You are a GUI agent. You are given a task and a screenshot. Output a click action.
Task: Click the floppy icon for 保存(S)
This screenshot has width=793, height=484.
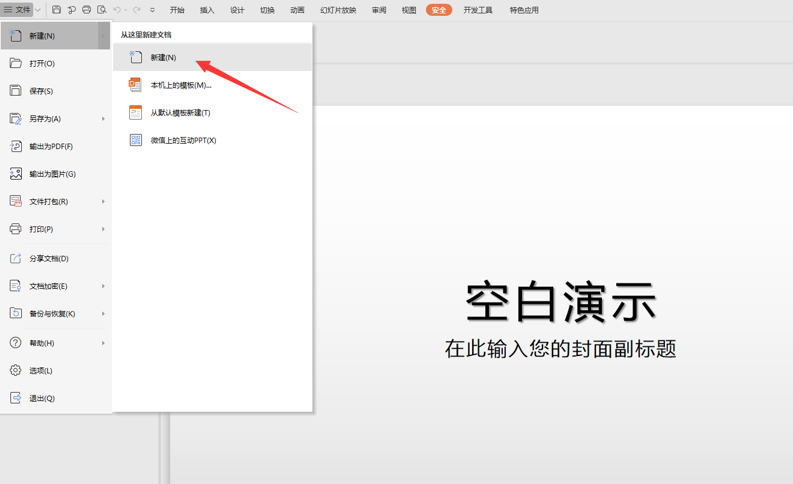[x=16, y=91]
